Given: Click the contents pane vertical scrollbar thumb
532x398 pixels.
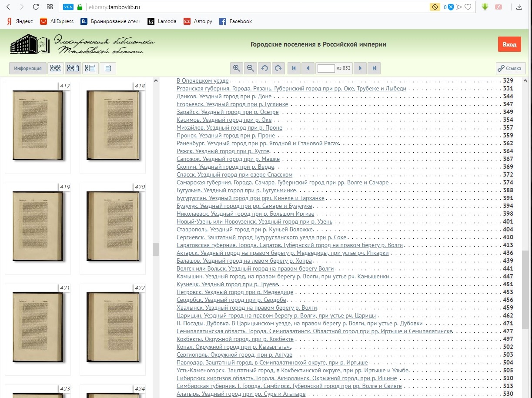Looking at the screenshot, I should pyautogui.click(x=525, y=289).
